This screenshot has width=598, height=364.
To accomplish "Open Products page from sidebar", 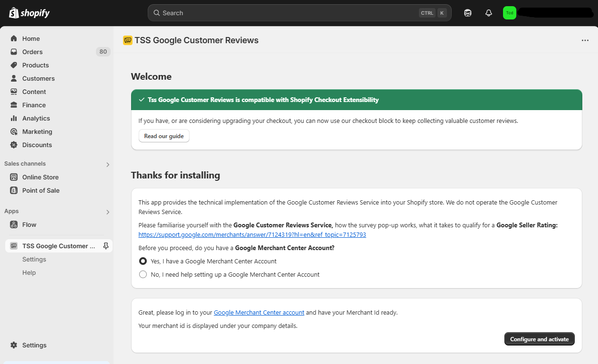I will (36, 65).
